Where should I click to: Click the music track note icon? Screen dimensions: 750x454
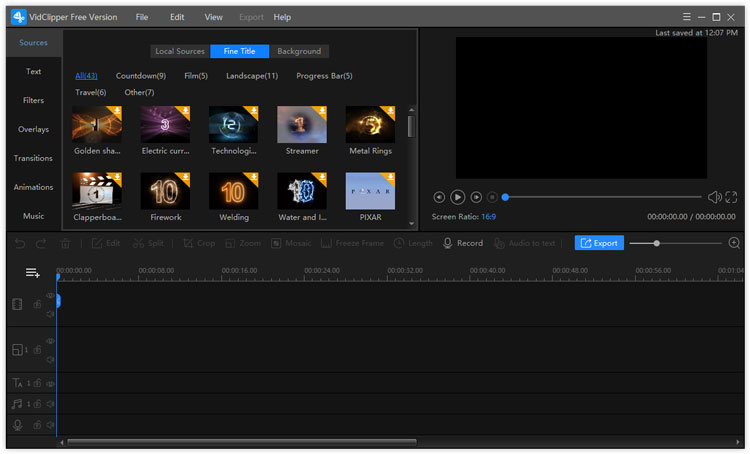coord(17,404)
